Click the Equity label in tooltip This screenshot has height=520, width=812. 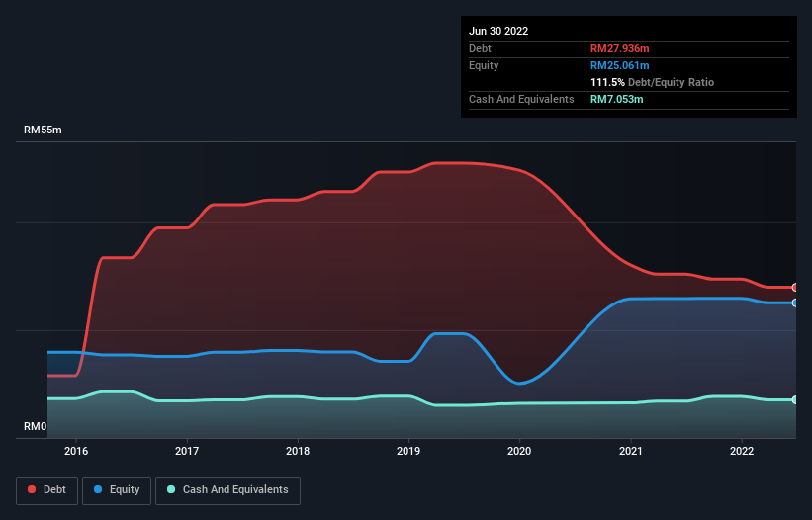point(484,65)
